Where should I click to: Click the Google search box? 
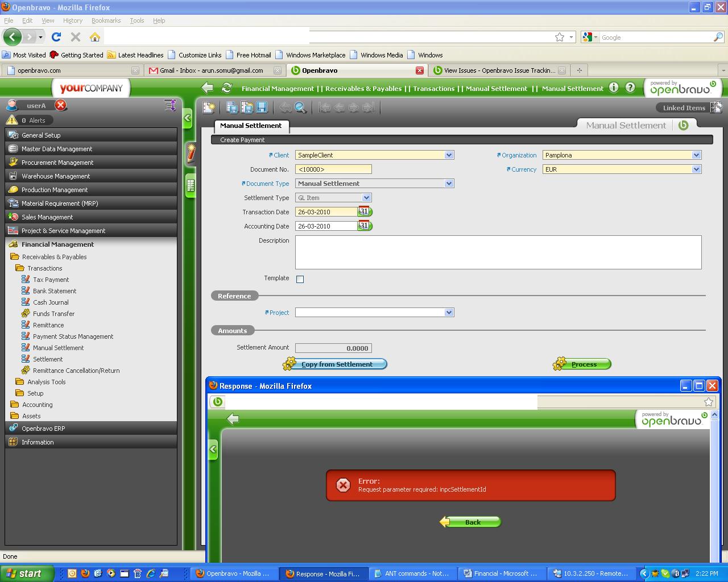tap(656, 37)
